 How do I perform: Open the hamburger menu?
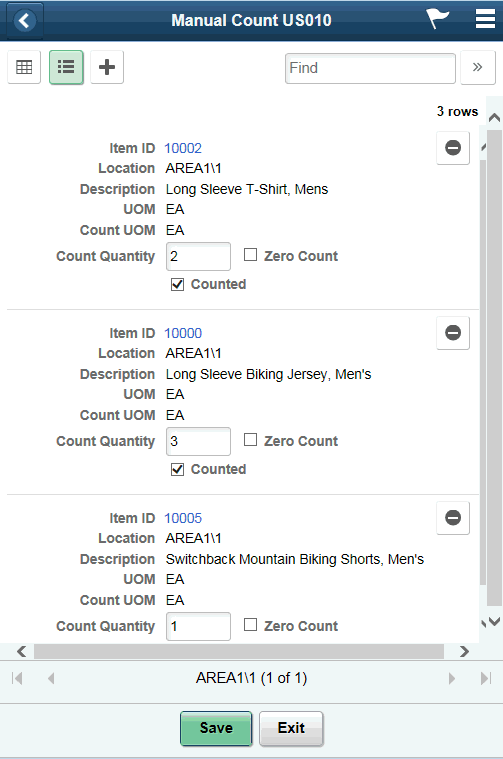click(485, 19)
